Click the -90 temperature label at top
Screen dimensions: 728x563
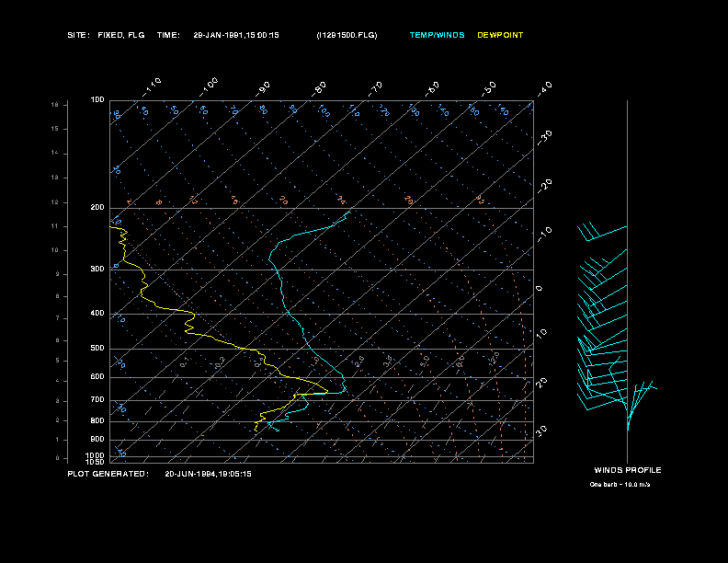click(263, 89)
